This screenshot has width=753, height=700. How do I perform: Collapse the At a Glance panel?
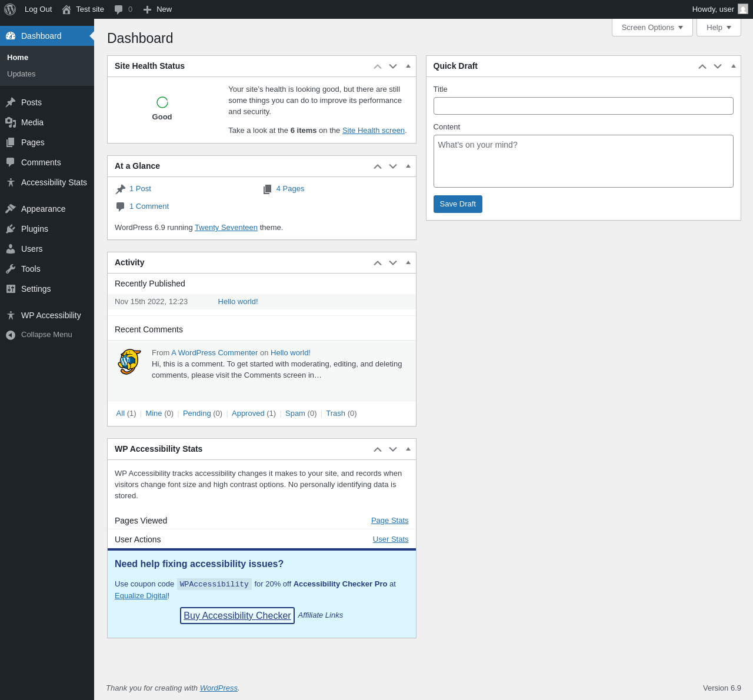pyautogui.click(x=408, y=166)
